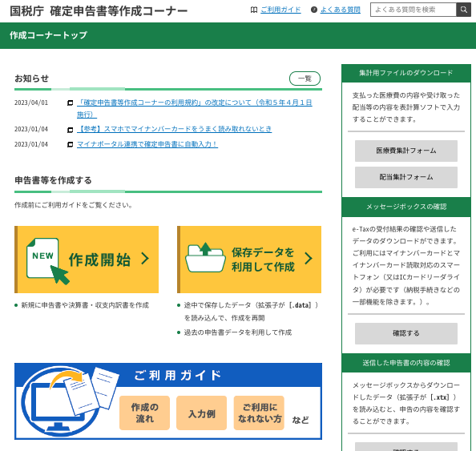The height and width of the screenshot is (451, 476).
Task: Select the 作成の流れ guide tile
Action: (144, 413)
